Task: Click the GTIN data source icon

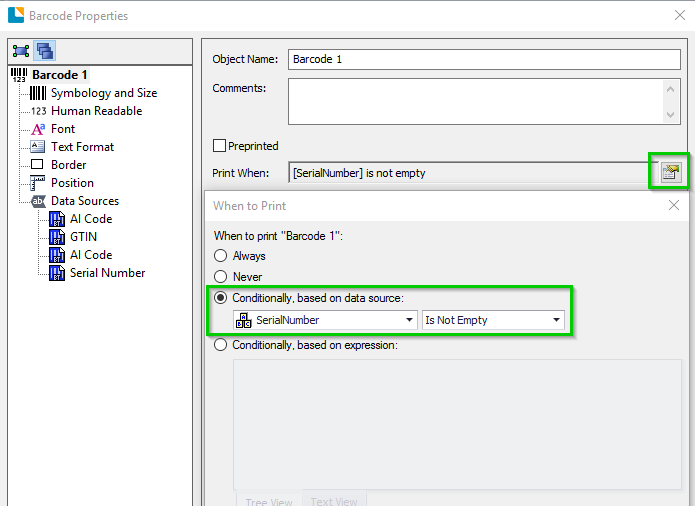Action: pos(57,237)
